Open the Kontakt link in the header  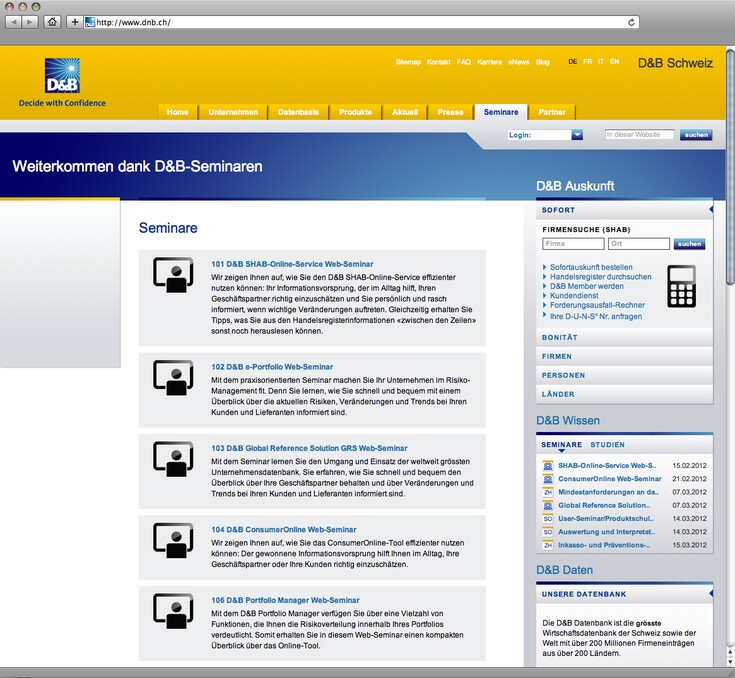[x=438, y=62]
